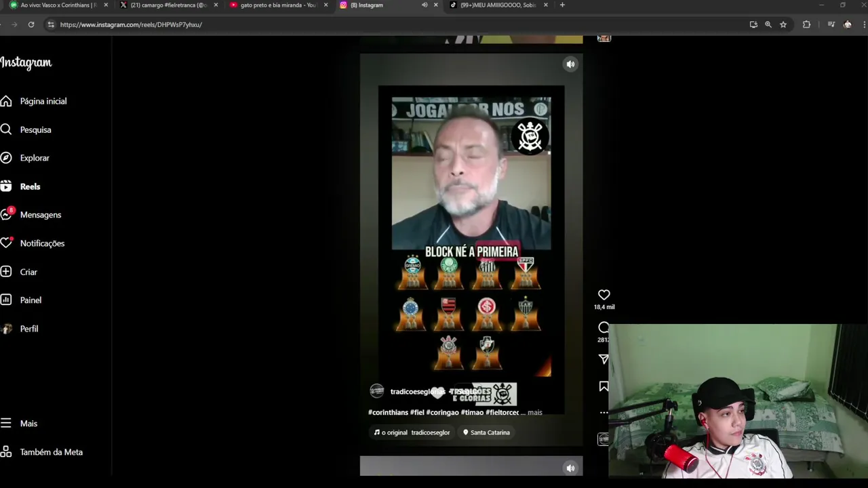Reload the page

coord(31,24)
